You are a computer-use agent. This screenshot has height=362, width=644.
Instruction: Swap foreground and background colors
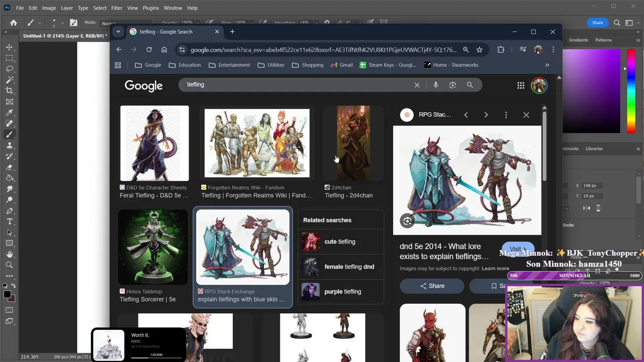coord(14,286)
